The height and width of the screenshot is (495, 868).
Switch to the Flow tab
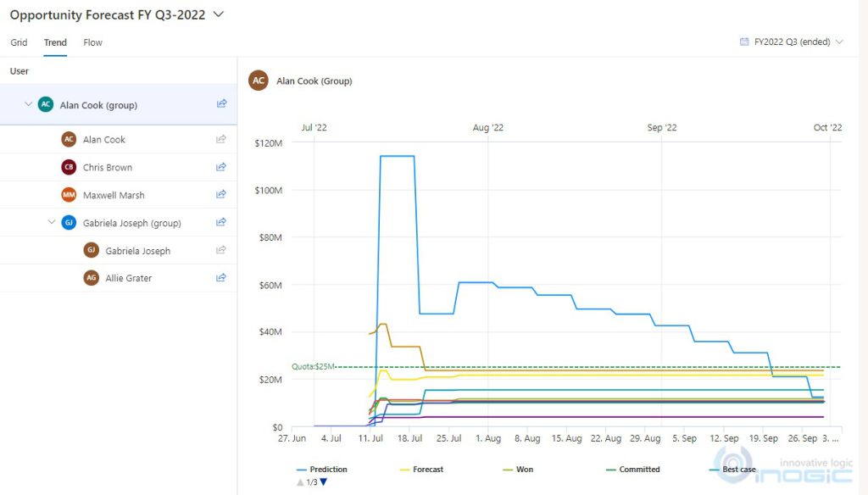92,42
